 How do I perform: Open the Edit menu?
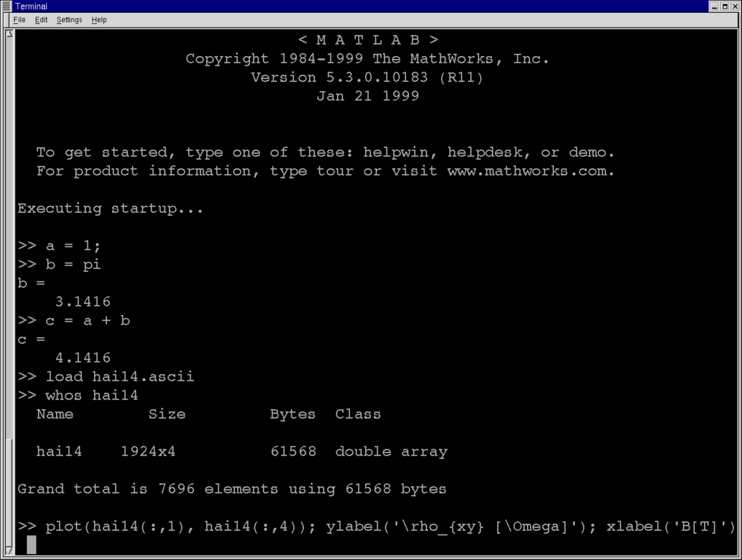[x=41, y=20]
